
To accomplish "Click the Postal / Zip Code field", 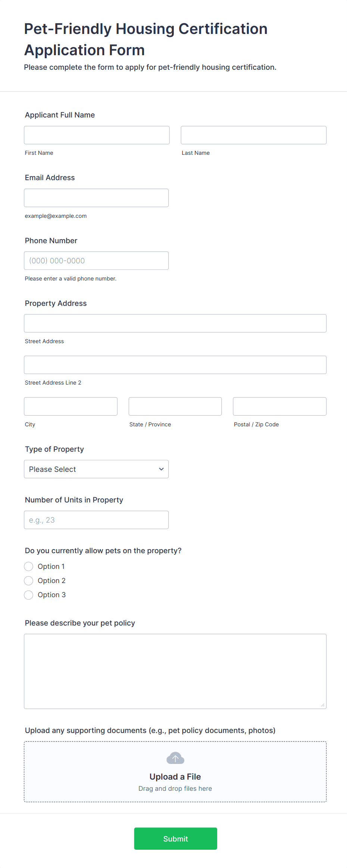I will coord(279,406).
